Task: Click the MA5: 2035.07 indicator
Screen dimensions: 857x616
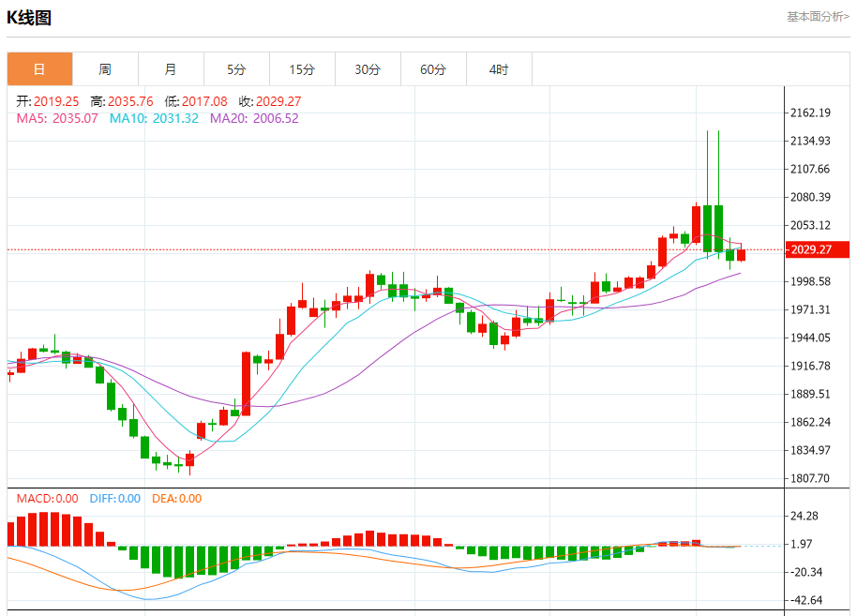Action: [x=57, y=119]
